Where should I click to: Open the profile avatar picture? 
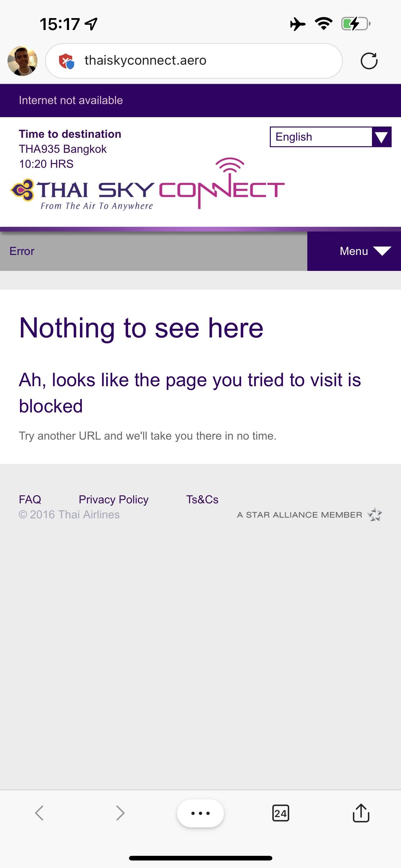coord(22,61)
